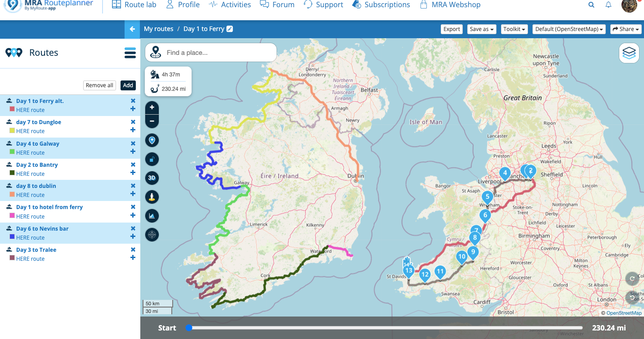Open the user avatar menu

pyautogui.click(x=629, y=5)
